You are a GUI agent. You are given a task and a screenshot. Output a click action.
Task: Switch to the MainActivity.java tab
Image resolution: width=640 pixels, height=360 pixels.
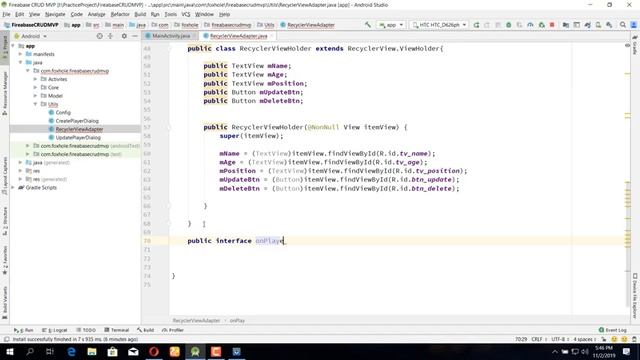[171, 36]
